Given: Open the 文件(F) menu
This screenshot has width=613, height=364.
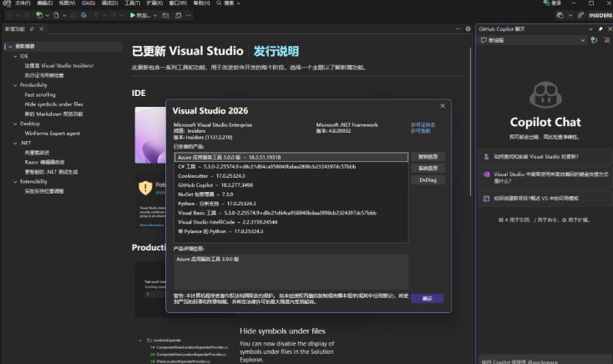Looking at the screenshot, I should point(23,3).
